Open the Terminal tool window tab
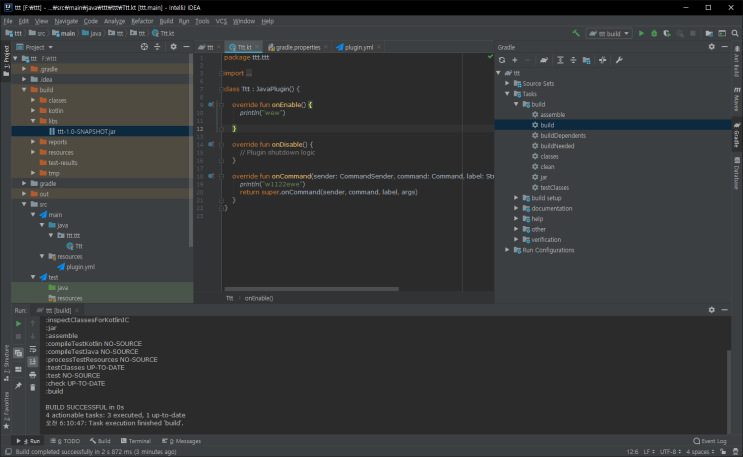The width and height of the screenshot is (743, 457). click(x=136, y=441)
